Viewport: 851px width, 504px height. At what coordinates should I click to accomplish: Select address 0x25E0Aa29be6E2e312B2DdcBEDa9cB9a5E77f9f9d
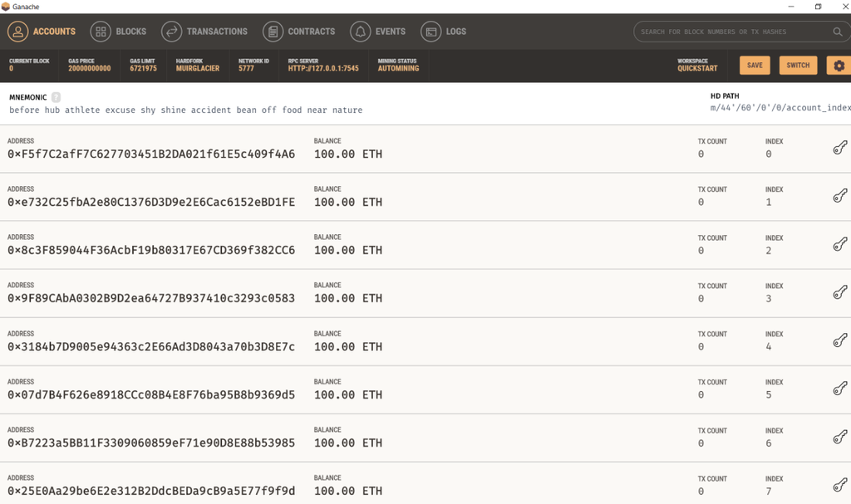pyautogui.click(x=151, y=491)
